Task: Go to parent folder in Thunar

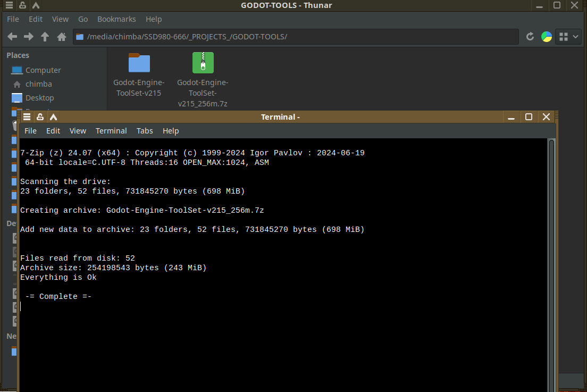Action: coord(45,37)
